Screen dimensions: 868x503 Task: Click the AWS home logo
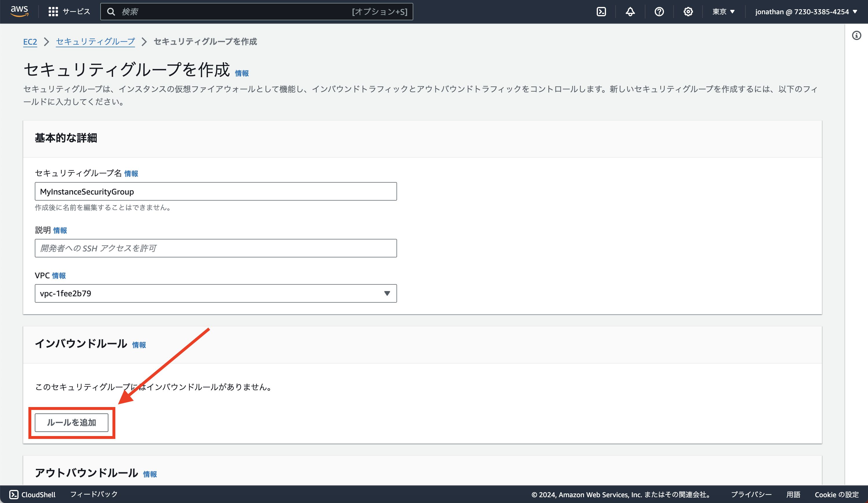(20, 11)
